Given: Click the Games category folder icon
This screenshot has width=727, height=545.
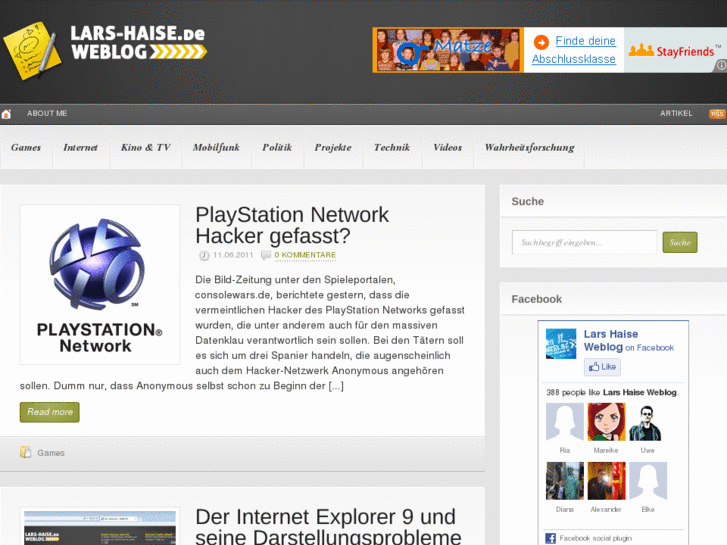Looking at the screenshot, I should coord(26,452).
